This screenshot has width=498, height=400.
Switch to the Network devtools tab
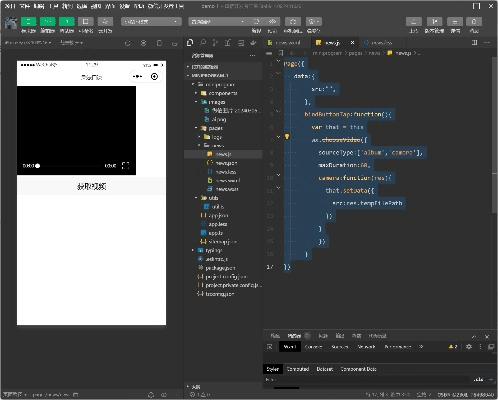(x=366, y=347)
